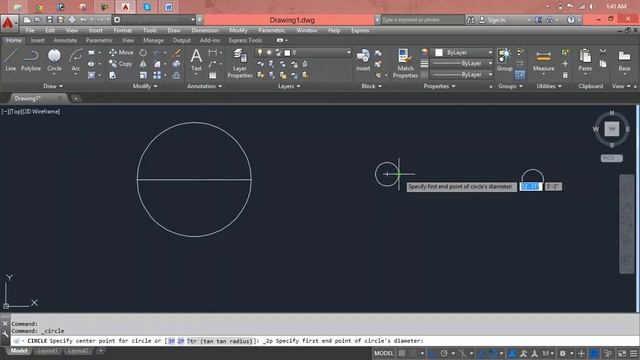Expand the Layers panel
The image size is (640, 360).
click(289, 86)
